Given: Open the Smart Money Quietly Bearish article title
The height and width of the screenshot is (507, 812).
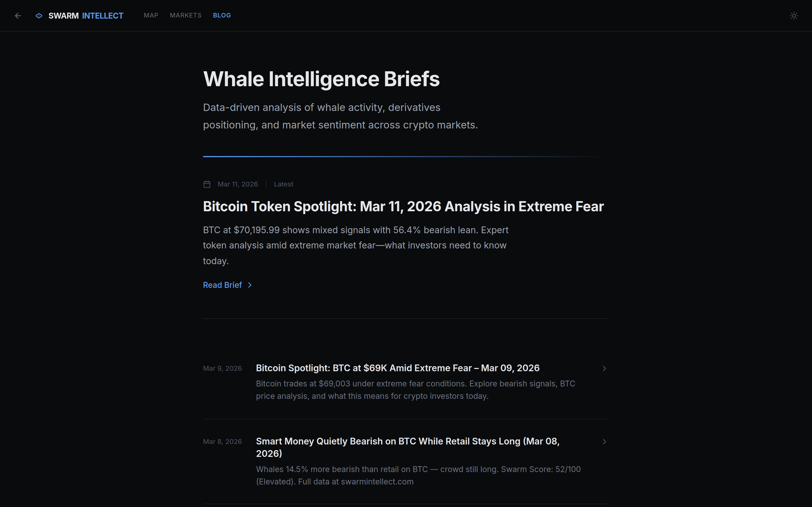Looking at the screenshot, I should click(408, 447).
